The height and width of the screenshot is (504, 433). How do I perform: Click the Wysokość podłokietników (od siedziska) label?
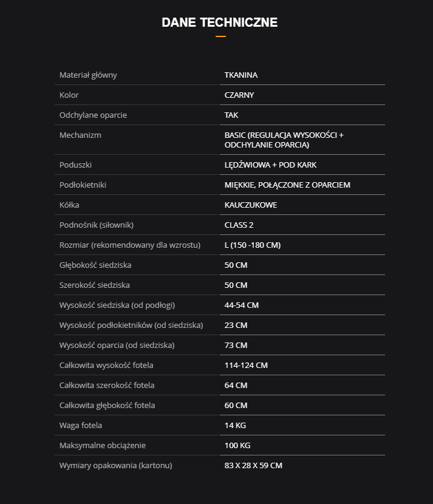pos(131,325)
